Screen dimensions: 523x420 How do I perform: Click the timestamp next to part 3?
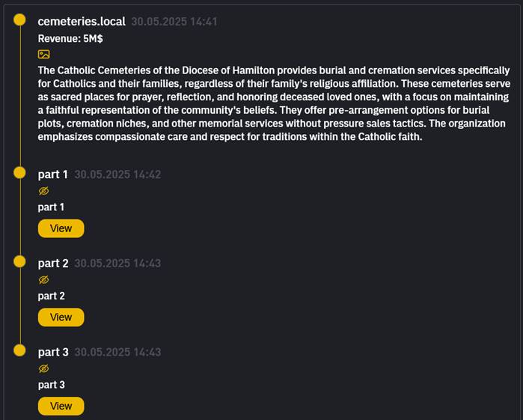point(117,353)
